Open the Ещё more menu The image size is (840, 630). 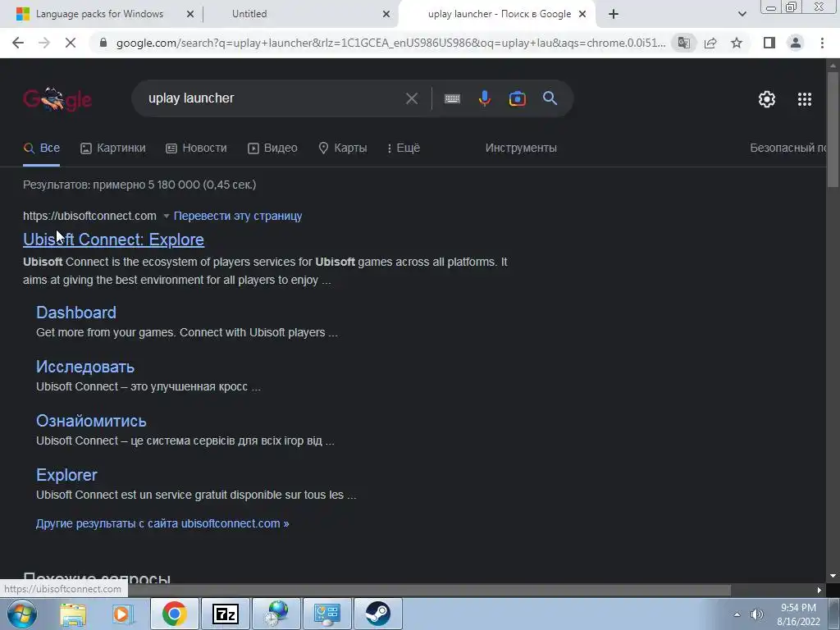404,148
